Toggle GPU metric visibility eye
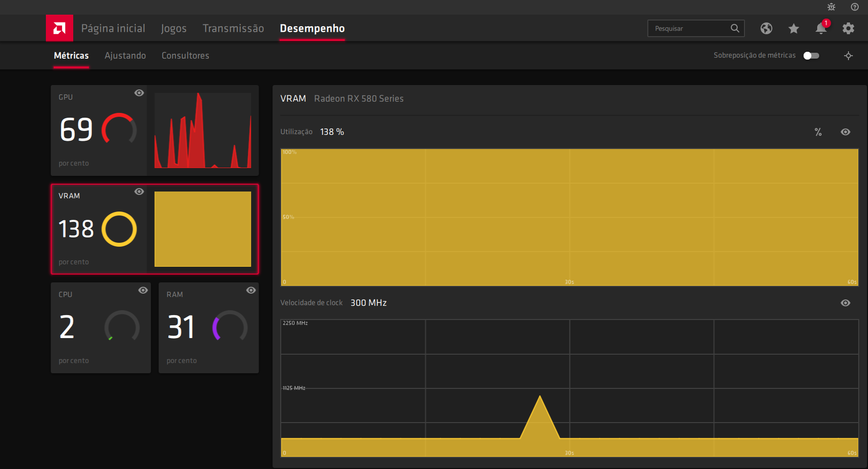 (139, 93)
